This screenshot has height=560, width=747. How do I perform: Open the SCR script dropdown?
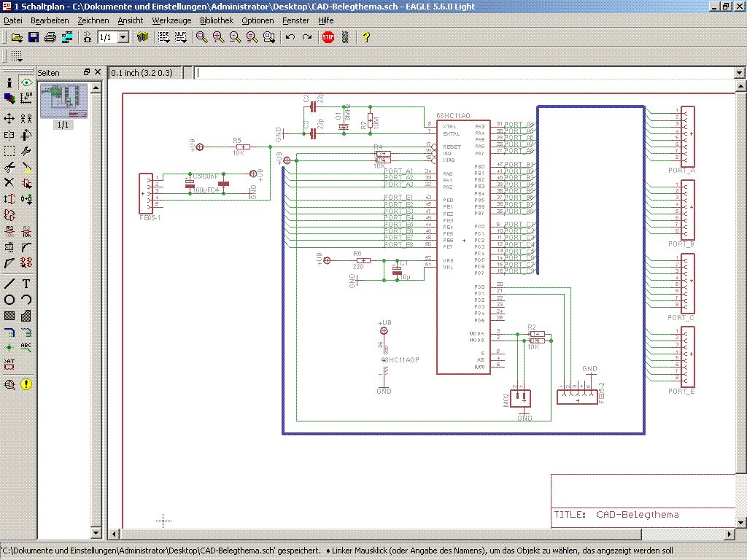(163, 37)
